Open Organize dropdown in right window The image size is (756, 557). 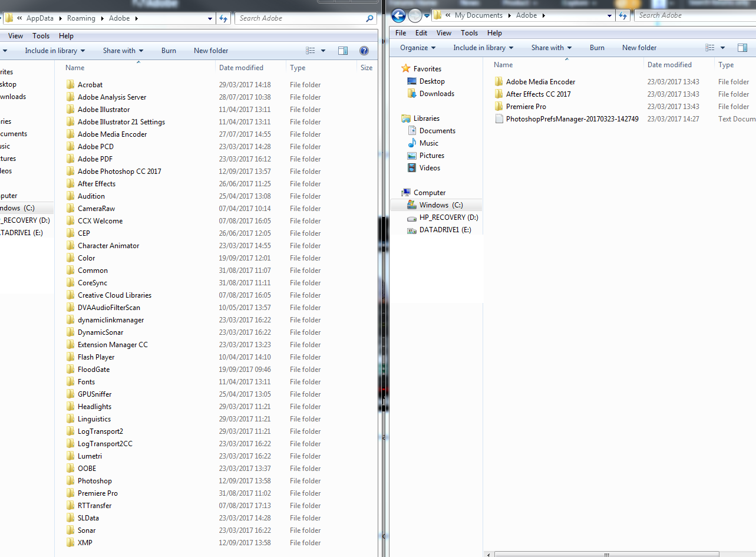(418, 48)
